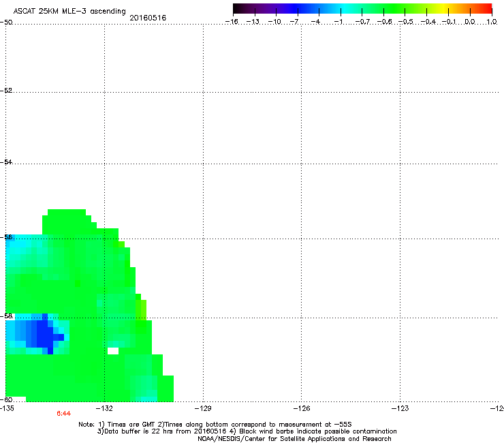Click the longitude label -126
Image resolution: width=504 pixels, height=443 pixels.
coord(302,408)
